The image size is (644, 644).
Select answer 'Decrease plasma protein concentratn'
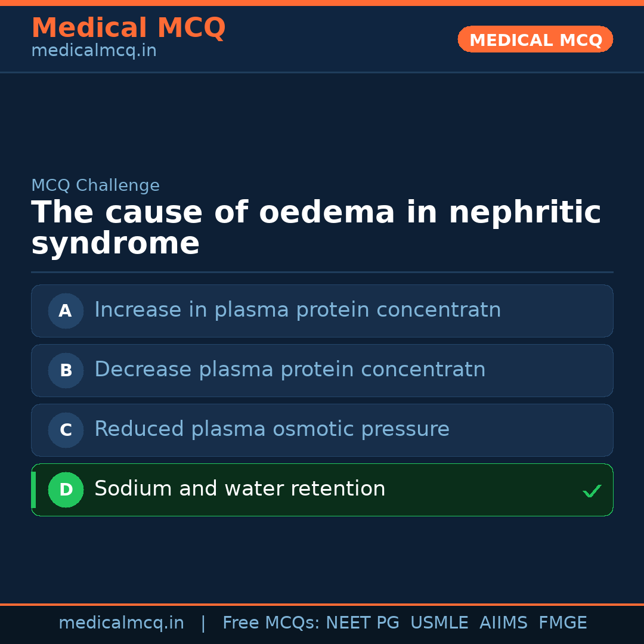point(290,370)
